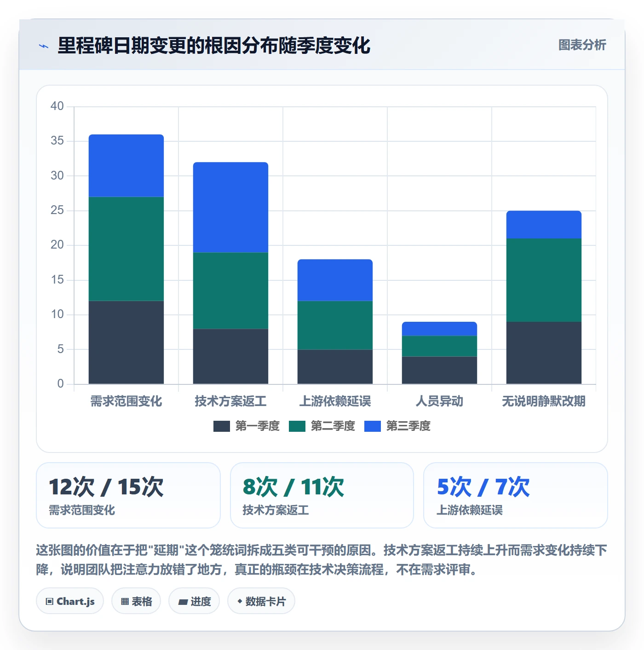Click the green 上游依赖延误 bar segment

click(335, 325)
